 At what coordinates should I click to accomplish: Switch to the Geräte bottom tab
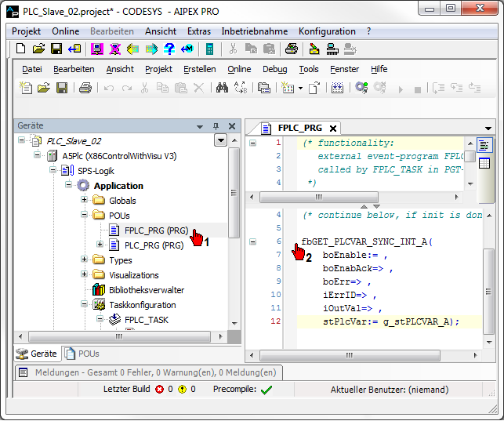click(36, 354)
